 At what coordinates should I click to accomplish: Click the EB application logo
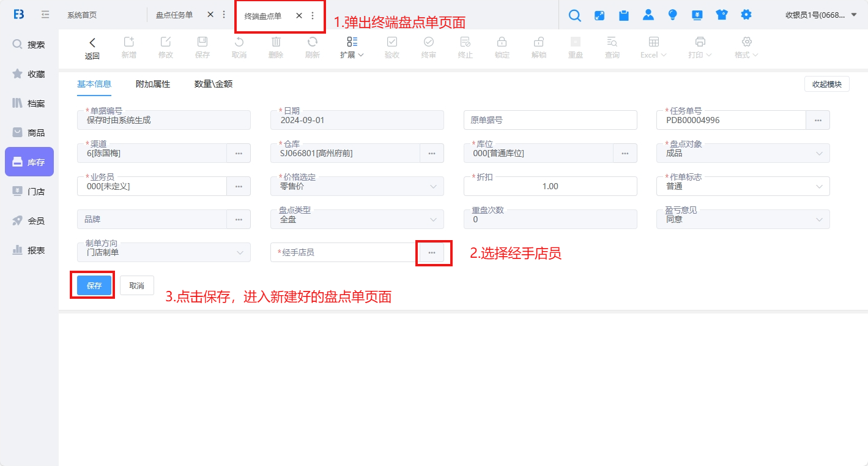coord(18,15)
